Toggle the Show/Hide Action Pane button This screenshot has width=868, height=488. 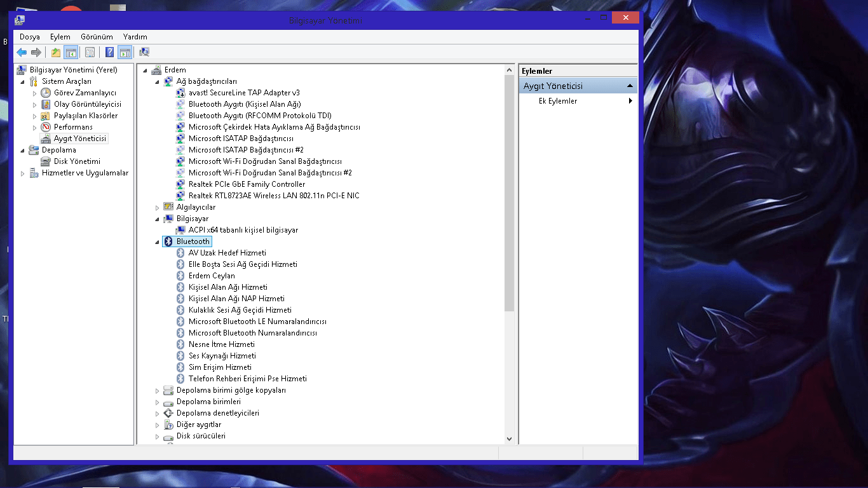tap(125, 52)
